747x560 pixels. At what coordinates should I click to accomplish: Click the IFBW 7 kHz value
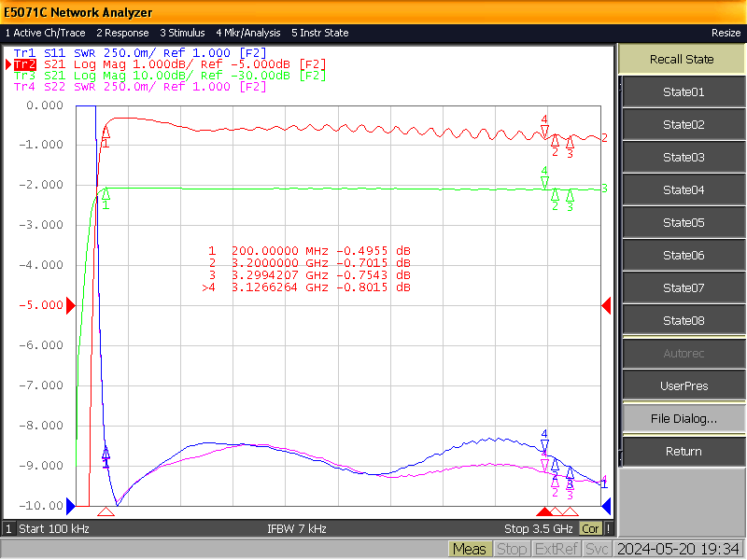(297, 528)
